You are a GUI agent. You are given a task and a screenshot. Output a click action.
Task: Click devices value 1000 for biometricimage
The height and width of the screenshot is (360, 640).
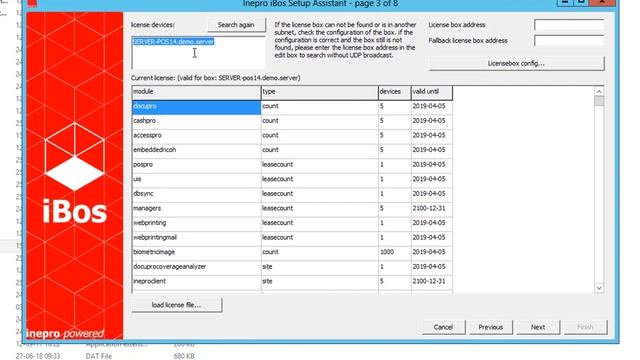click(x=387, y=252)
